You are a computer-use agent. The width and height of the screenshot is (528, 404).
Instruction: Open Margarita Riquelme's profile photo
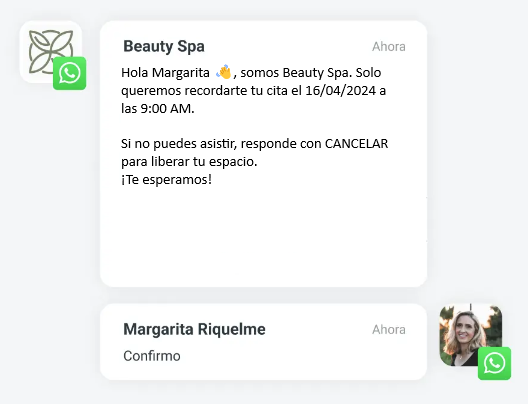pos(470,335)
